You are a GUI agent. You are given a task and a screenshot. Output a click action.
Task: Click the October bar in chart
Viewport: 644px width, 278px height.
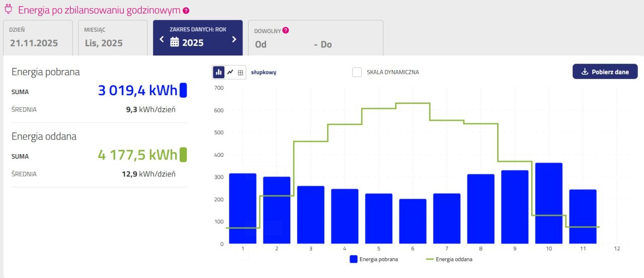(548, 203)
